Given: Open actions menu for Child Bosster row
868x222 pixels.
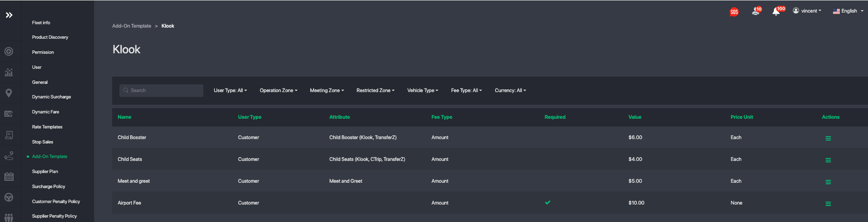Looking at the screenshot, I should click(x=828, y=138).
